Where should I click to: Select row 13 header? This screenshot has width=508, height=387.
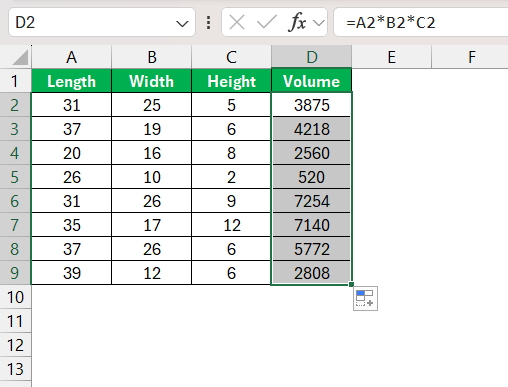coord(15,369)
